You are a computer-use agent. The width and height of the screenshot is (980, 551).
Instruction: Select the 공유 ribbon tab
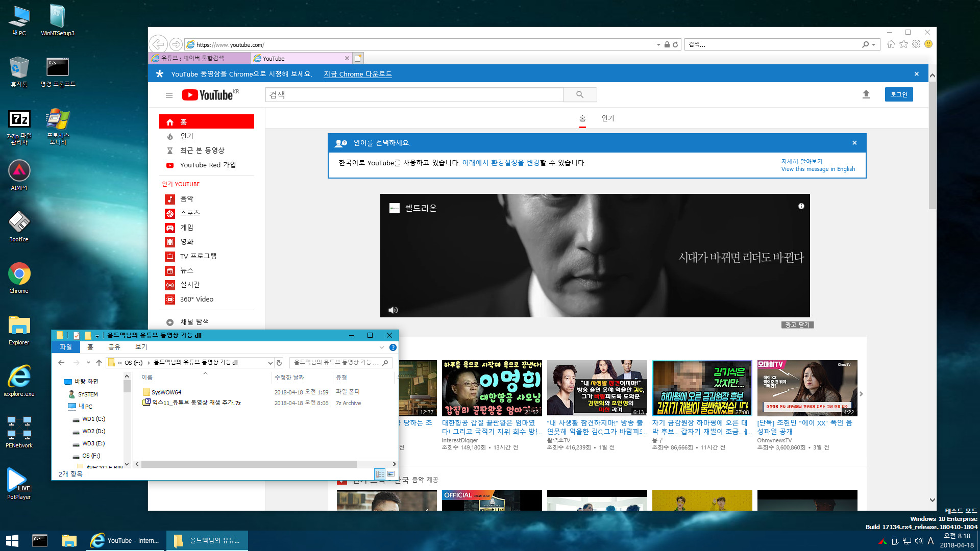pos(114,347)
